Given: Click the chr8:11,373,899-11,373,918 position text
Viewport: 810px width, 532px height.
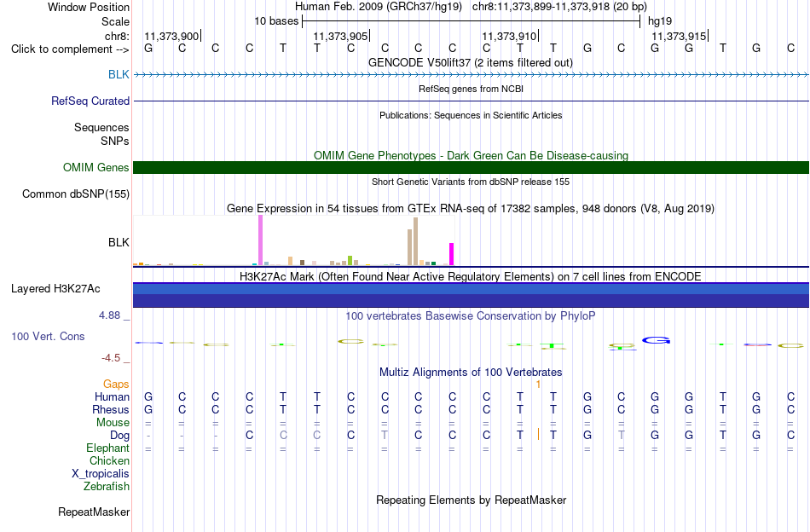Looking at the screenshot, I should point(559,7).
